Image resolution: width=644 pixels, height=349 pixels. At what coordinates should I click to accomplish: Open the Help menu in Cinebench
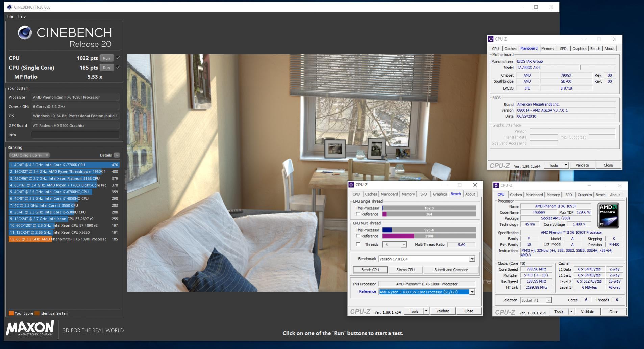[x=22, y=16]
